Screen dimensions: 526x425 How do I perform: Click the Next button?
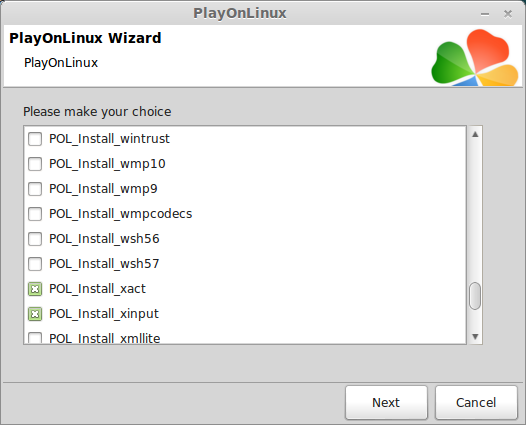(x=386, y=403)
